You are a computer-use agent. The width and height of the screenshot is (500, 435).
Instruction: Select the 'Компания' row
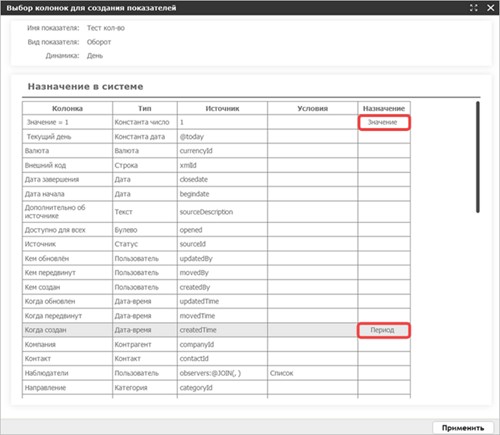(x=216, y=344)
